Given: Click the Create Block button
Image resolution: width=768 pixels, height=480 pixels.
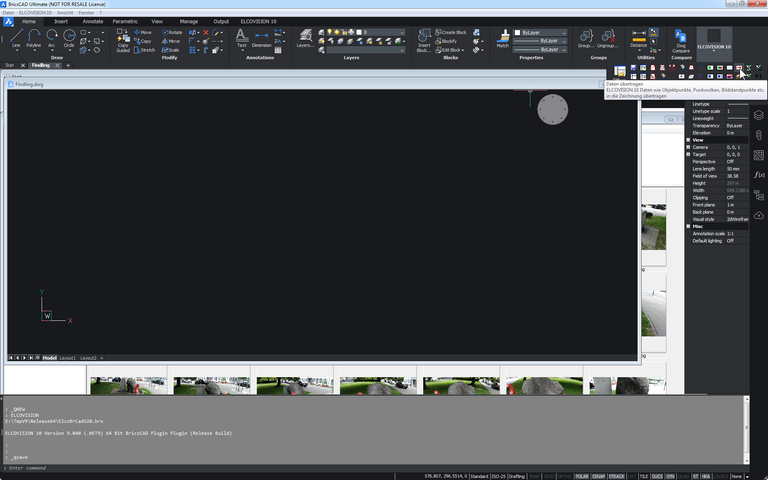Looking at the screenshot, I should pyautogui.click(x=453, y=32).
